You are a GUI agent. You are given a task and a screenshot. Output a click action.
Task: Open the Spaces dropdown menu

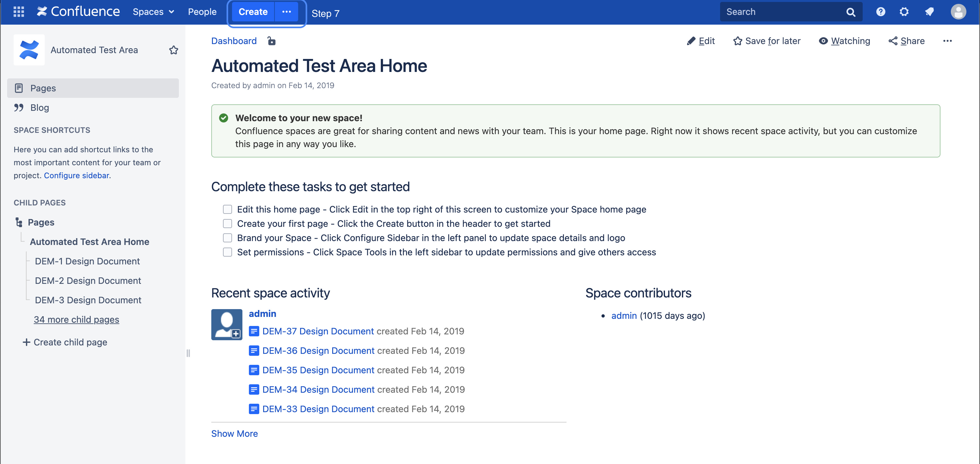pos(153,12)
